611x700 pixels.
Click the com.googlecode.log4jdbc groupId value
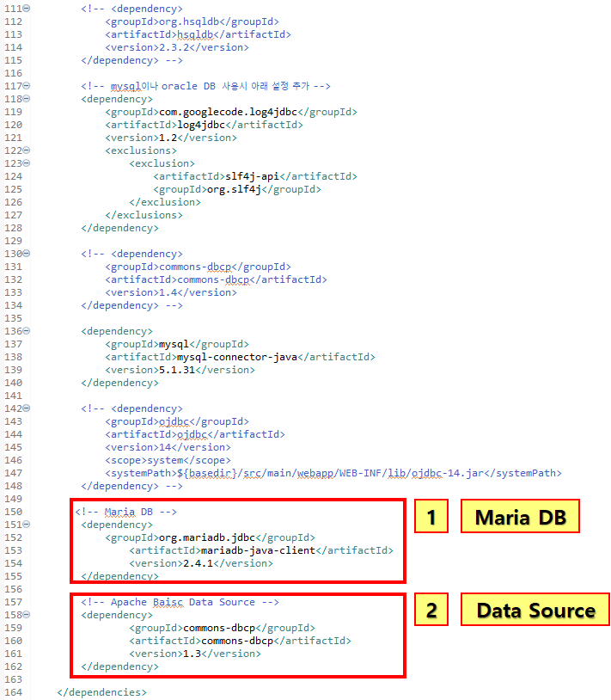point(228,112)
